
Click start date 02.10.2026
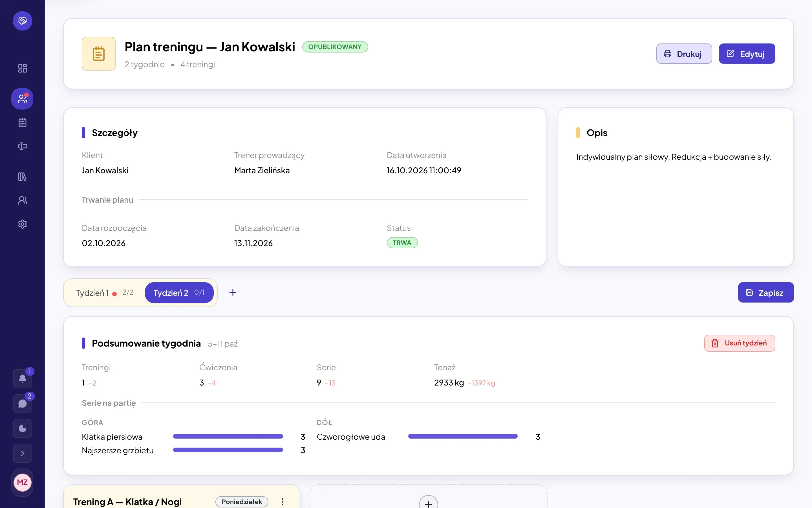(x=104, y=243)
